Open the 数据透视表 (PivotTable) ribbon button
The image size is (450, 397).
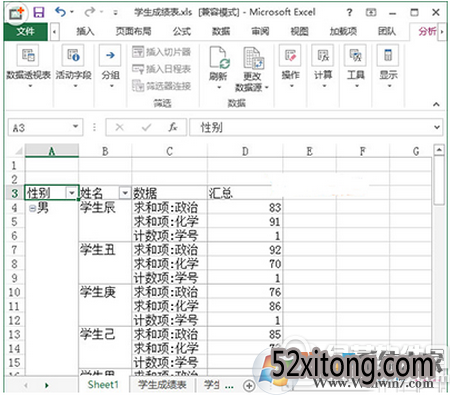click(x=28, y=66)
